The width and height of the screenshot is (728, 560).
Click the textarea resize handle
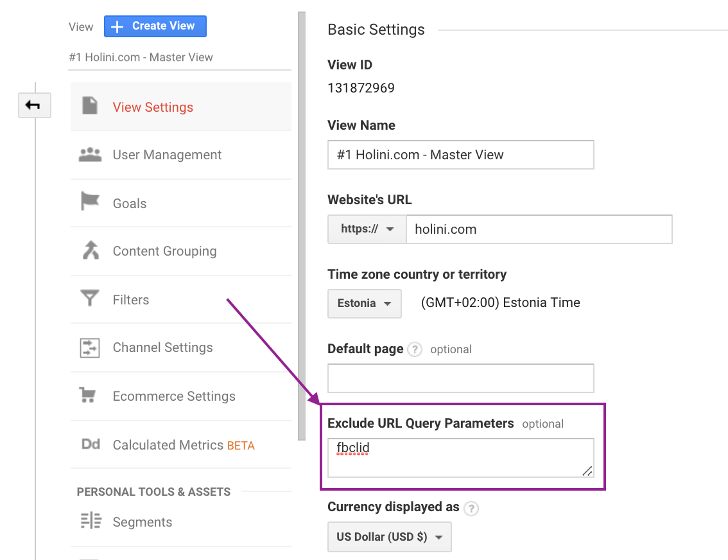coord(587,471)
